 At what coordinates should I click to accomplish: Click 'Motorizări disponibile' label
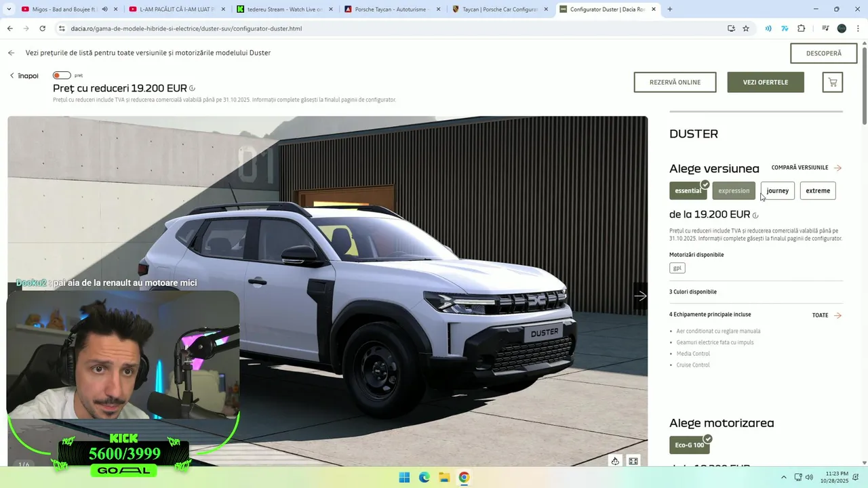[x=696, y=255]
